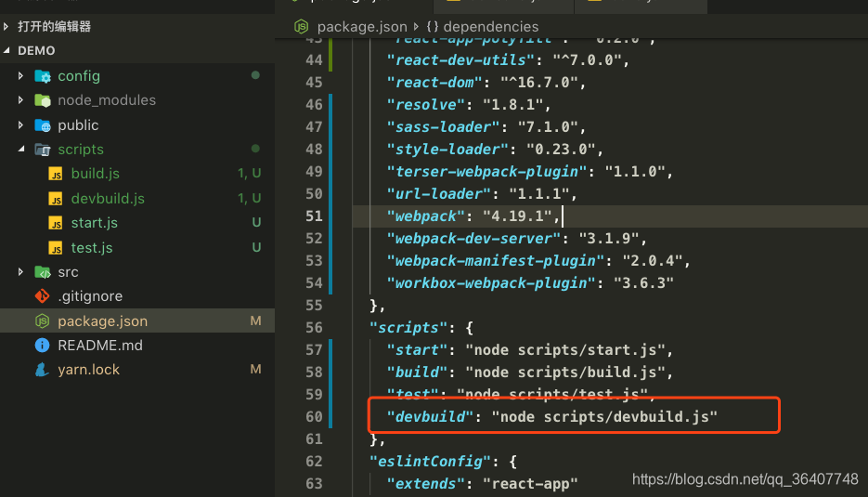Open README.md file

pos(100,346)
